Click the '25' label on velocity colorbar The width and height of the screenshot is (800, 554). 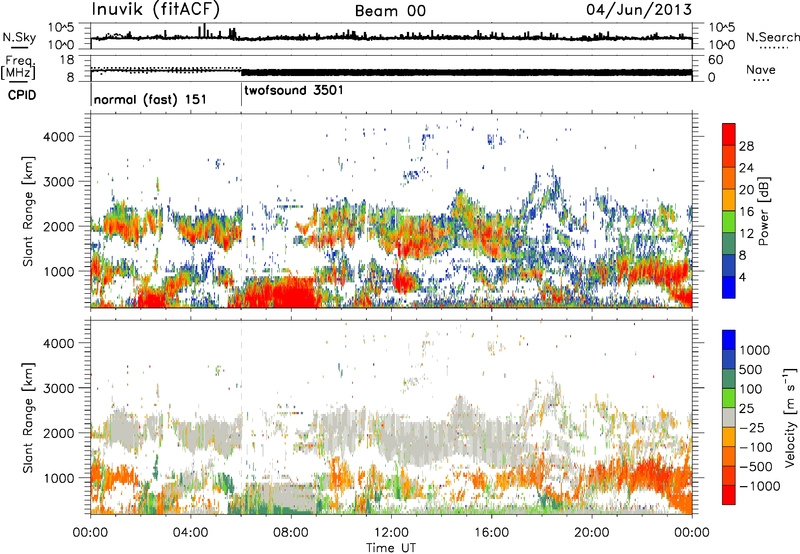click(748, 408)
